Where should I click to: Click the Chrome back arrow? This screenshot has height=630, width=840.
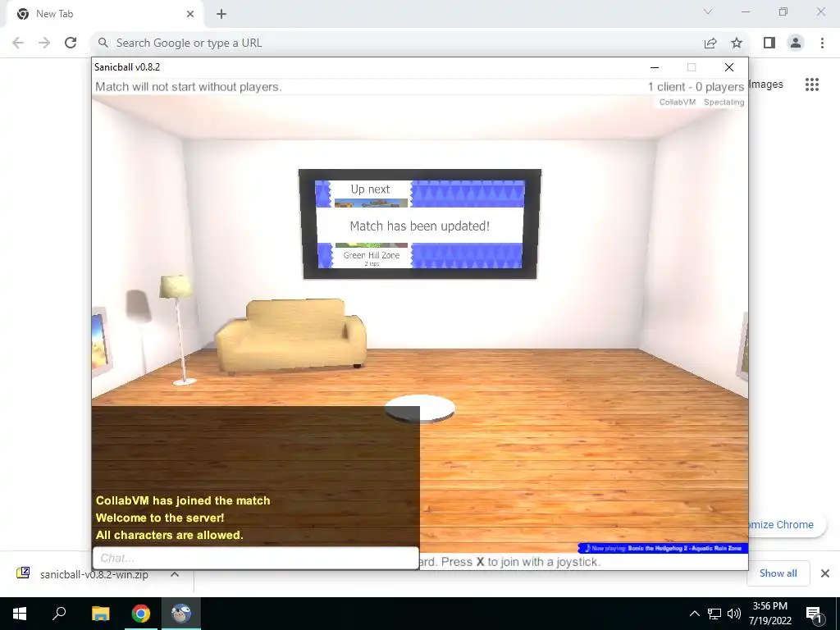(x=18, y=43)
